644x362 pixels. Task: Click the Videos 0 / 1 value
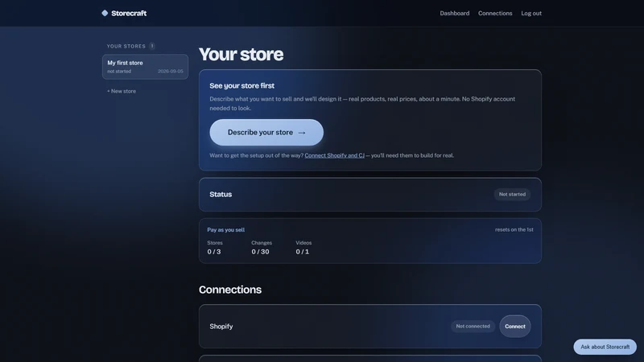pyautogui.click(x=303, y=252)
